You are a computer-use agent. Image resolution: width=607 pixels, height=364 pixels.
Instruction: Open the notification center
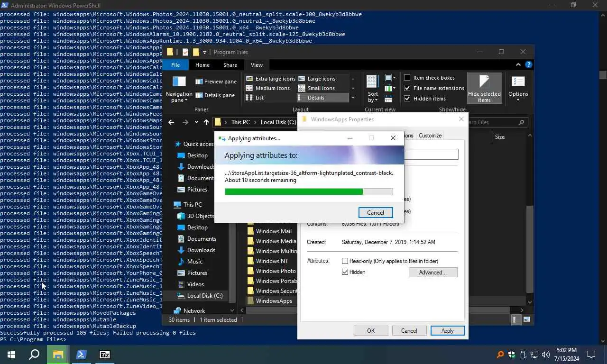(x=591, y=355)
